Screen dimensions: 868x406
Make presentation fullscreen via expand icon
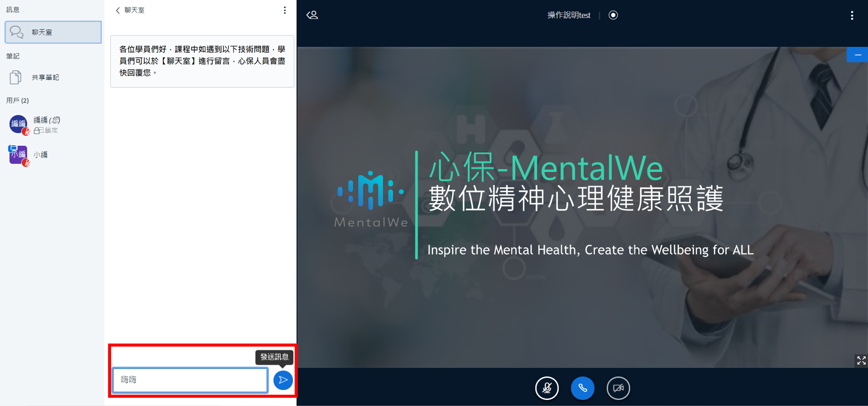861,360
